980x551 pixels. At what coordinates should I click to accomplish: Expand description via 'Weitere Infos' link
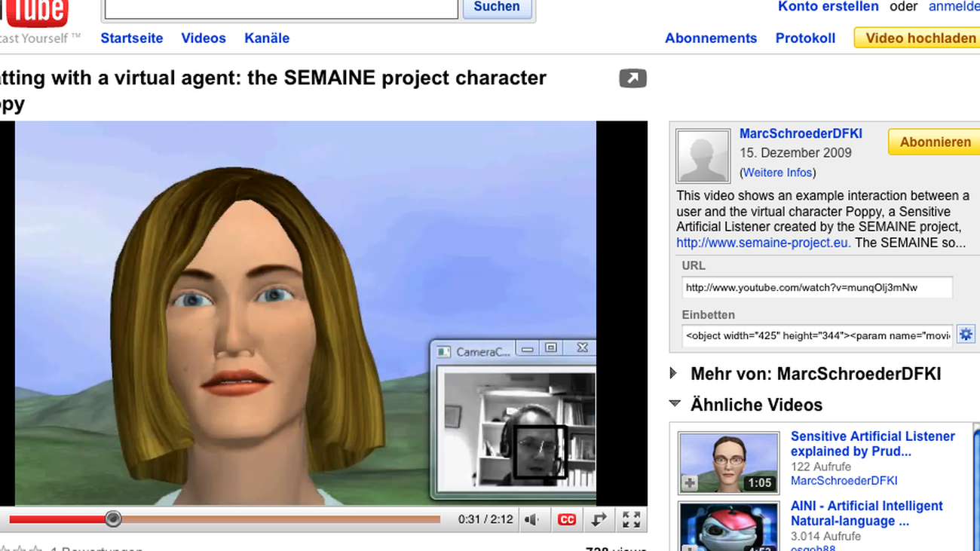click(777, 173)
